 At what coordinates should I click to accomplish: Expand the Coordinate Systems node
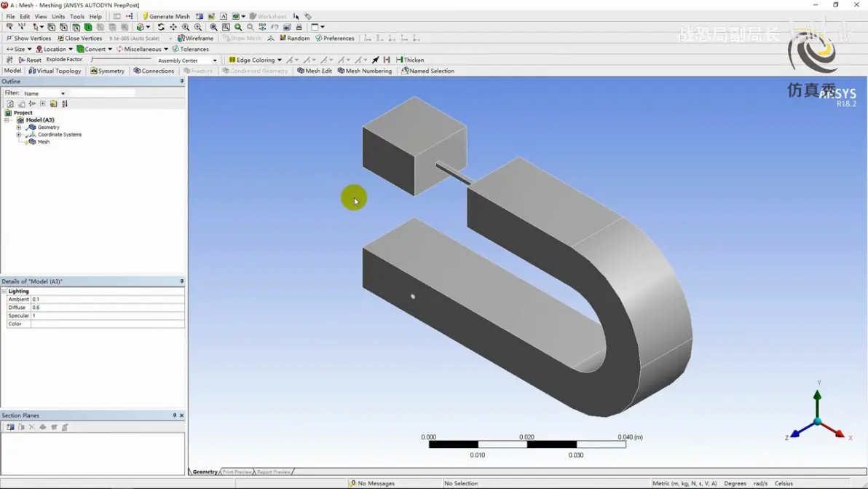coord(19,135)
